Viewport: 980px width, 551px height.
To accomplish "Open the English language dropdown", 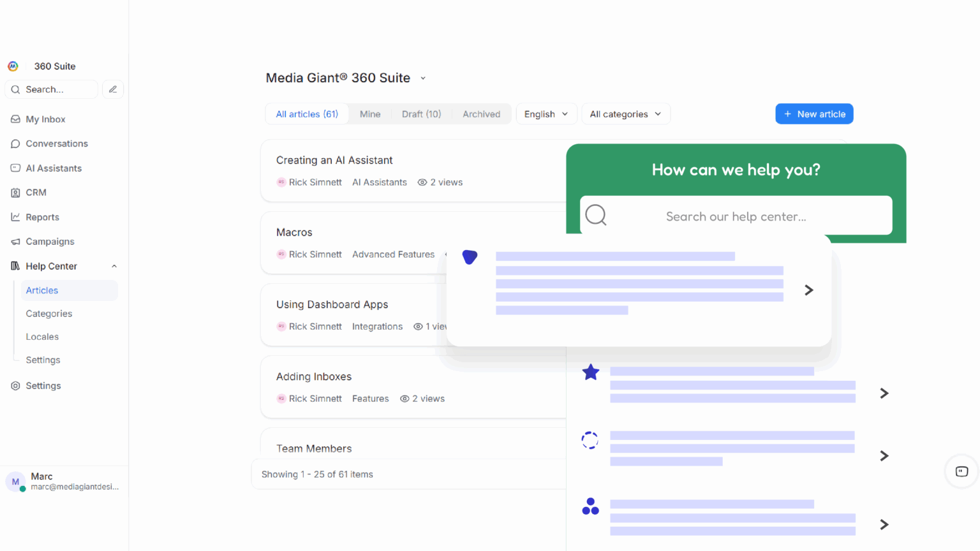I will pyautogui.click(x=546, y=114).
